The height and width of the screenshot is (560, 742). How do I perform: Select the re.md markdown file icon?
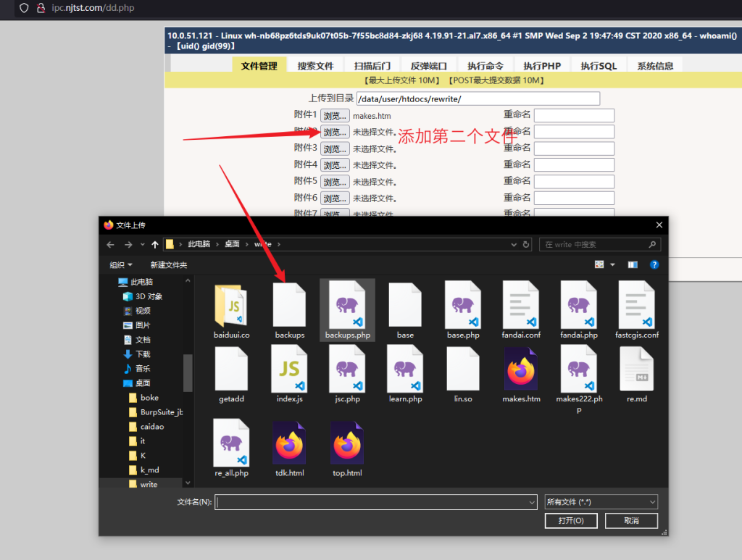636,368
